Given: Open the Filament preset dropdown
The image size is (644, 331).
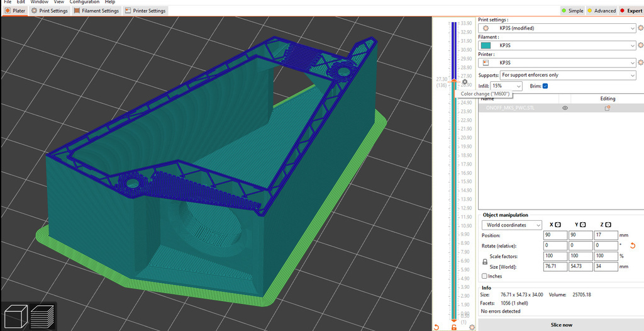Looking at the screenshot, I should pyautogui.click(x=557, y=45).
